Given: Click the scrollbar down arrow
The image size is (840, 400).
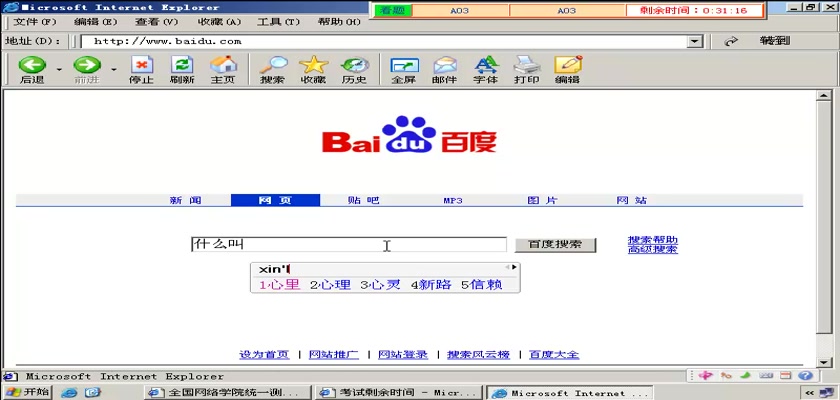Looking at the screenshot, I should coord(824,362).
